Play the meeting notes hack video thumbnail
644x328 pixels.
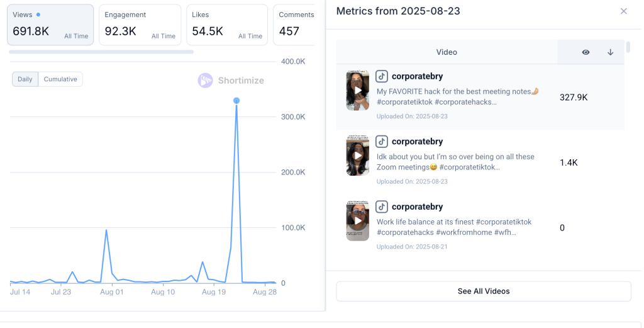[x=357, y=91]
